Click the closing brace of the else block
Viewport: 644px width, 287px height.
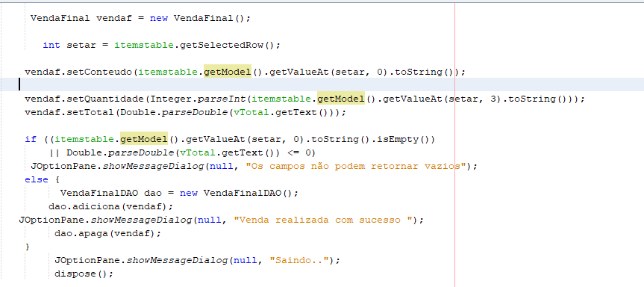click(28, 247)
